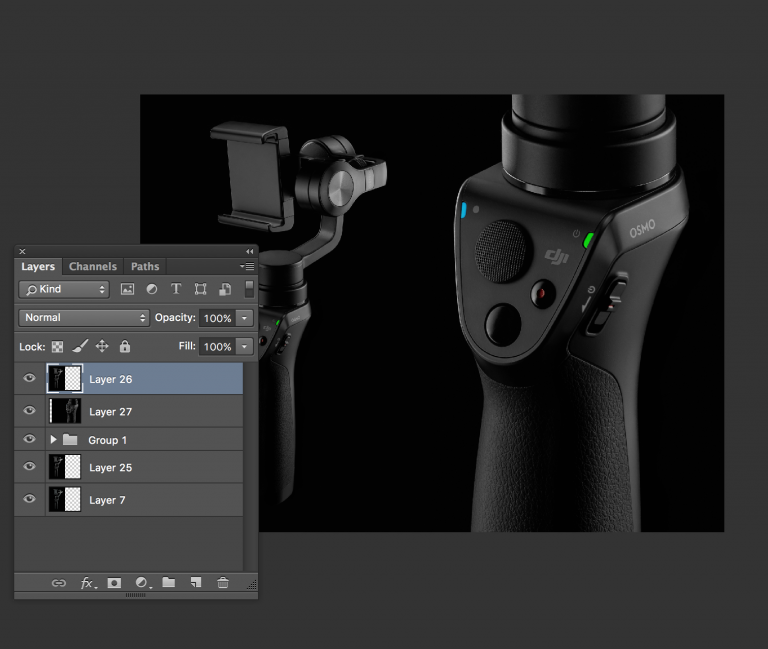This screenshot has width=768, height=649.
Task: Hide Layer 7 with eye icon
Action: 29,499
